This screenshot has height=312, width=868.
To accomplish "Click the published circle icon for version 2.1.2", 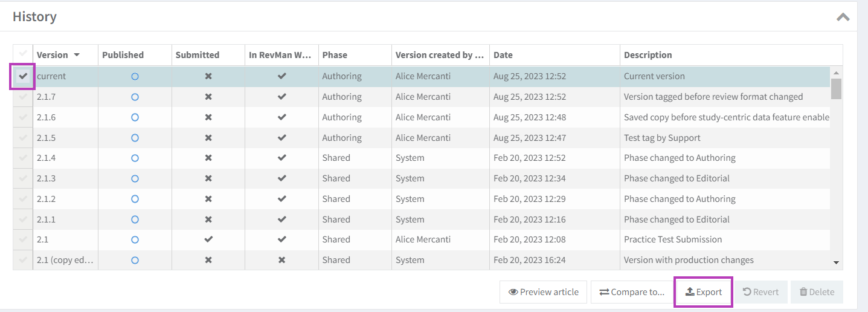I will point(135,199).
